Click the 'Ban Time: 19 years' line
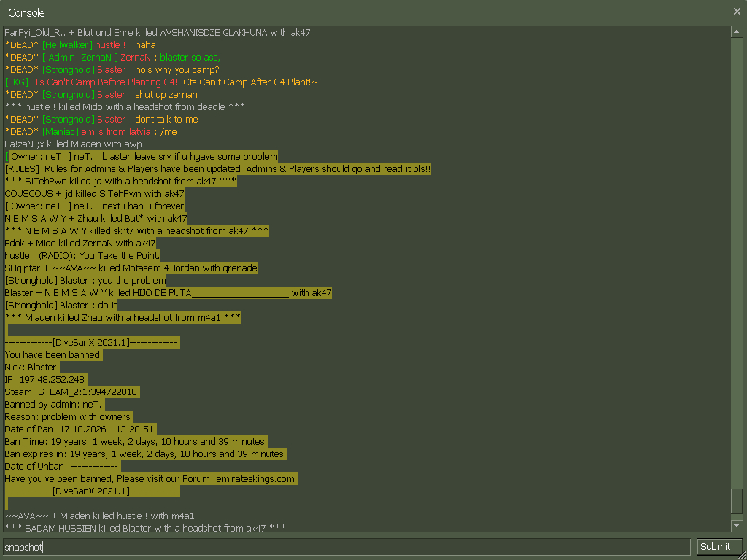The width and height of the screenshot is (747, 560). pos(136,441)
